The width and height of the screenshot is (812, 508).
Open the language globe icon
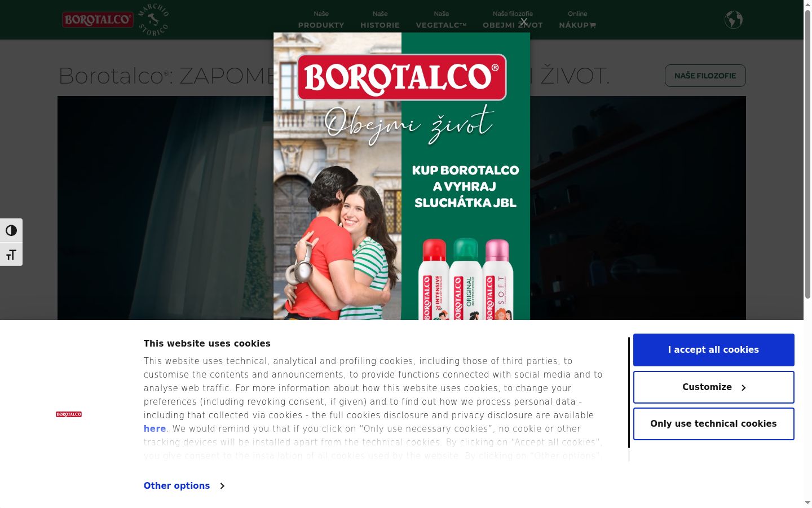tap(733, 20)
